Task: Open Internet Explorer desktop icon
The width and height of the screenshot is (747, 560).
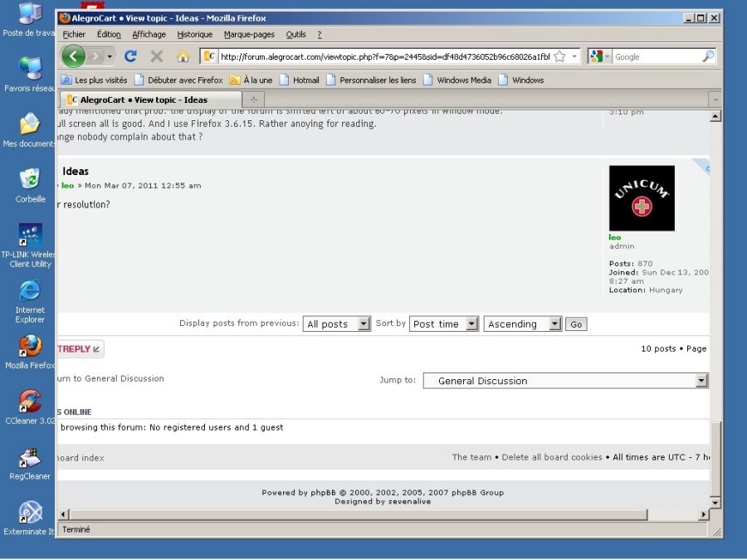Action: pyautogui.click(x=30, y=291)
